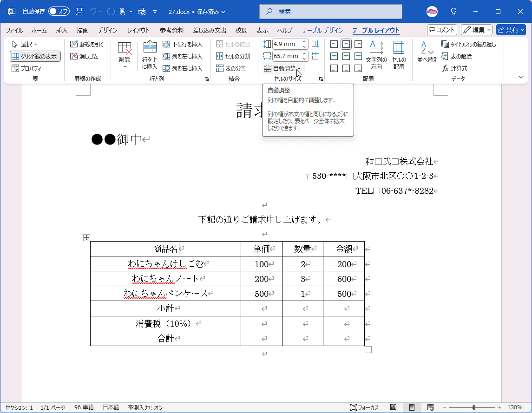This screenshot has height=413, width=532.
Task: Click the フォーカス focus mode icon
Action: [364, 407]
